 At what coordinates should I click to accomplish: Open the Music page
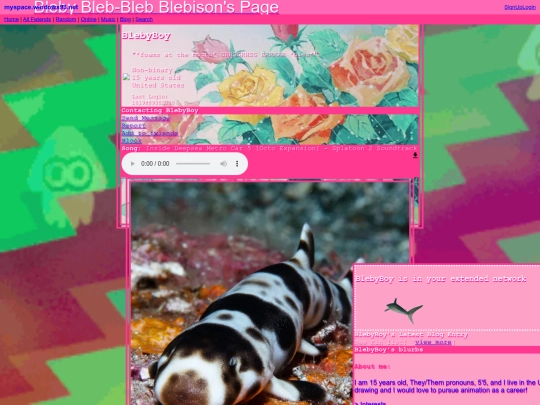[x=108, y=19]
